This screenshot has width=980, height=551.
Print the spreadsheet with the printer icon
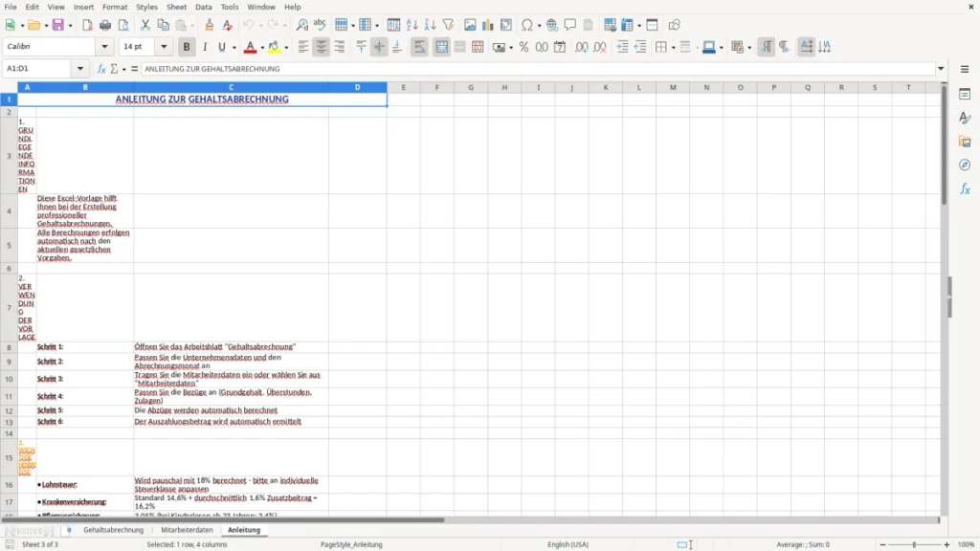tap(105, 25)
